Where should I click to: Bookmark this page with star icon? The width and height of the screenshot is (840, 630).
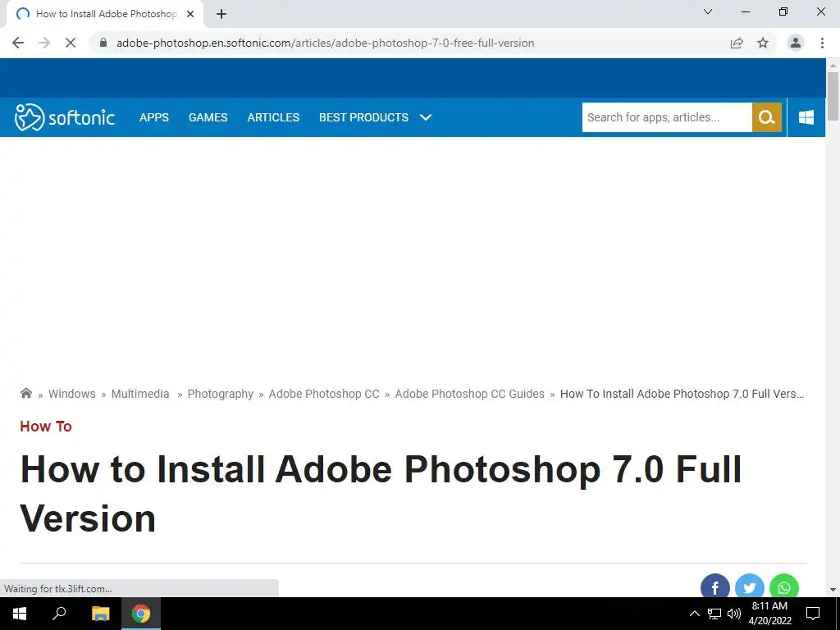[763, 43]
